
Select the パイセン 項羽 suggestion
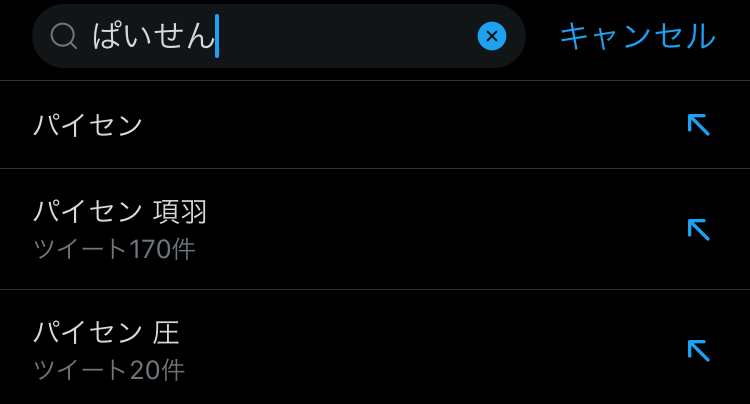click(120, 212)
